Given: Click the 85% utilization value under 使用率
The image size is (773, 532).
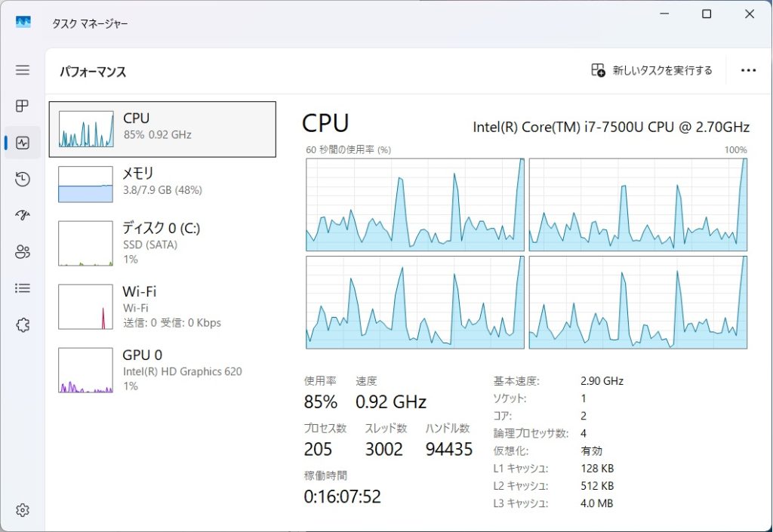Looking at the screenshot, I should (x=320, y=402).
